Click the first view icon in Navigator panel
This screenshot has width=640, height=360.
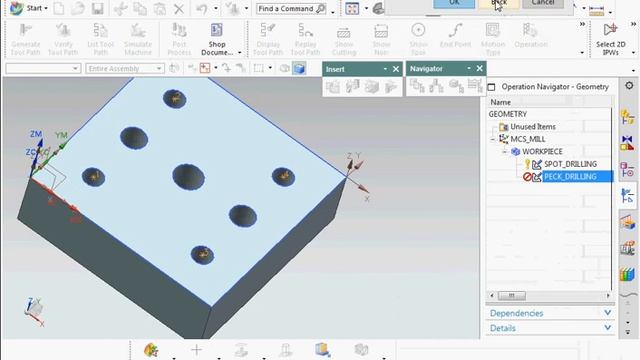pyautogui.click(x=417, y=86)
